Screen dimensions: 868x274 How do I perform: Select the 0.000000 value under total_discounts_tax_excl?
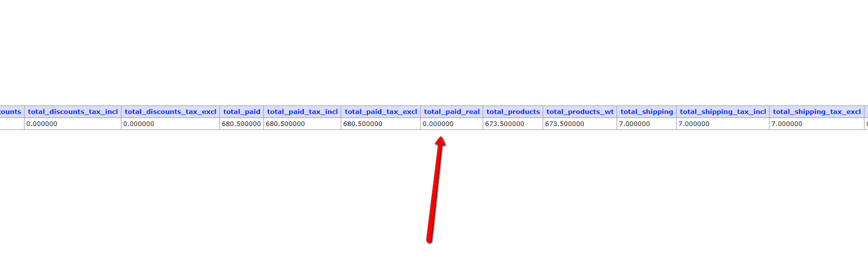tap(139, 124)
